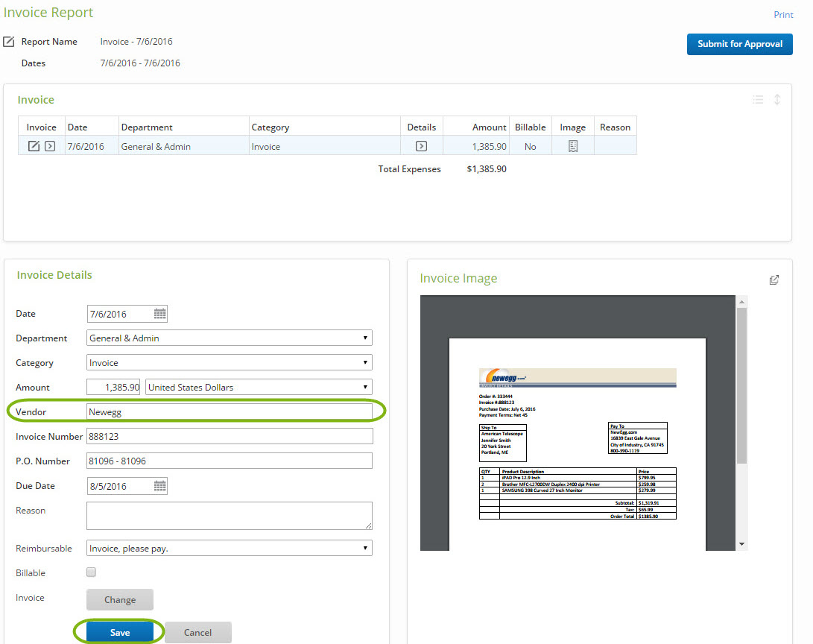Click the invoice image scrollbar thumb
Screen dimensions: 813x644
(742, 386)
